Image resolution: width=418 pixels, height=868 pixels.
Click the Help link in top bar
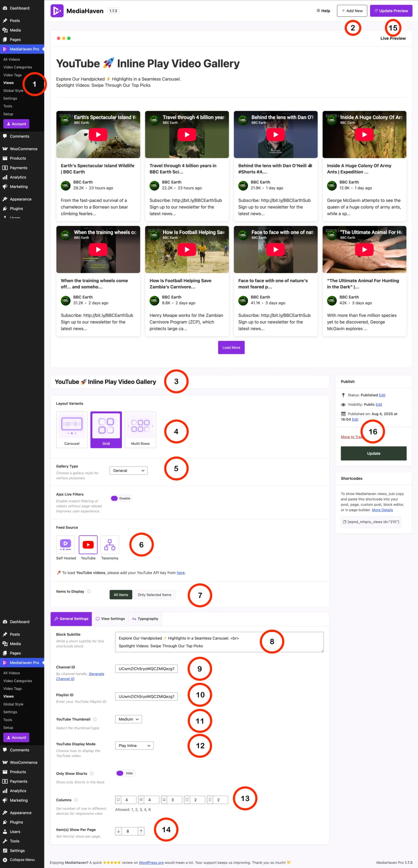[323, 11]
